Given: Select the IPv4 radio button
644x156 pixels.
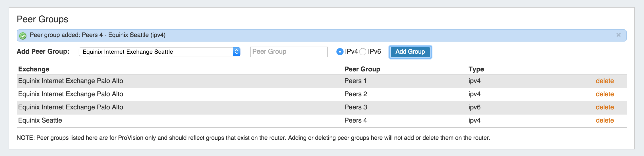Looking at the screenshot, I should (x=340, y=52).
